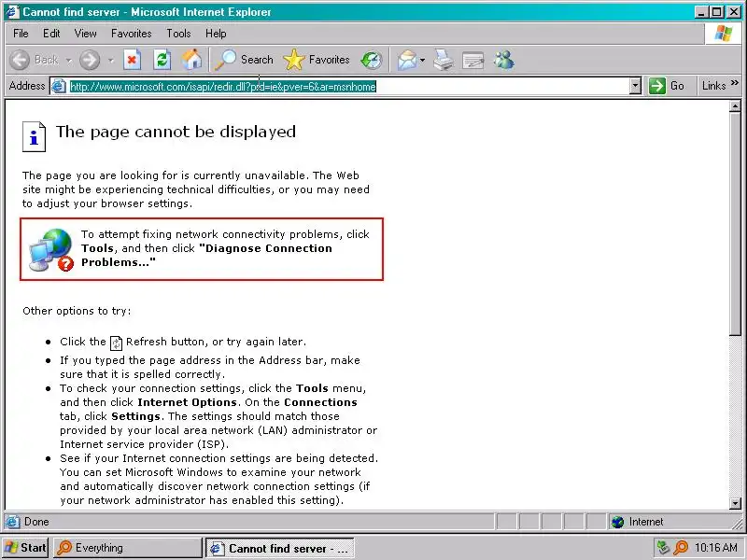Launch Messenger from the toolbar icon
Image resolution: width=747 pixels, height=560 pixels.
503,60
